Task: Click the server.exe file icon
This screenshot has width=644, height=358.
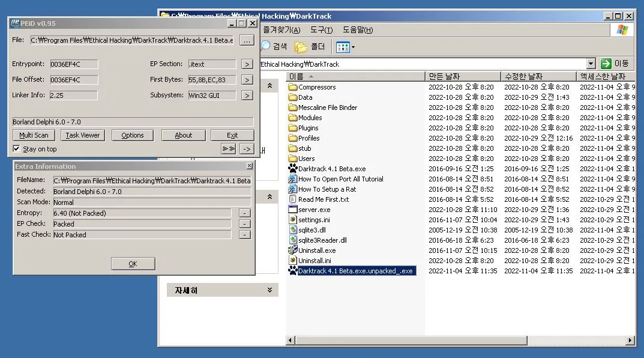Action: click(292, 210)
